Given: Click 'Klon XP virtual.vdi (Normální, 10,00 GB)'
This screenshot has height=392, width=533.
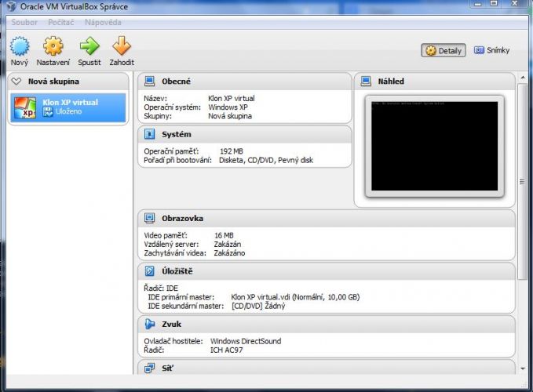Looking at the screenshot, I should click(x=295, y=297).
